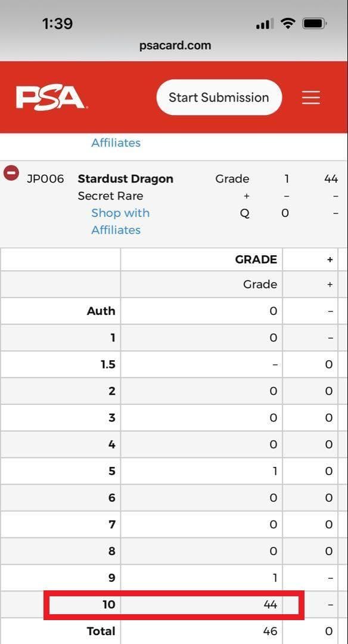Screen dimensions: 348x644
Task: Open the hamburger navigation menu
Action: tap(310, 97)
